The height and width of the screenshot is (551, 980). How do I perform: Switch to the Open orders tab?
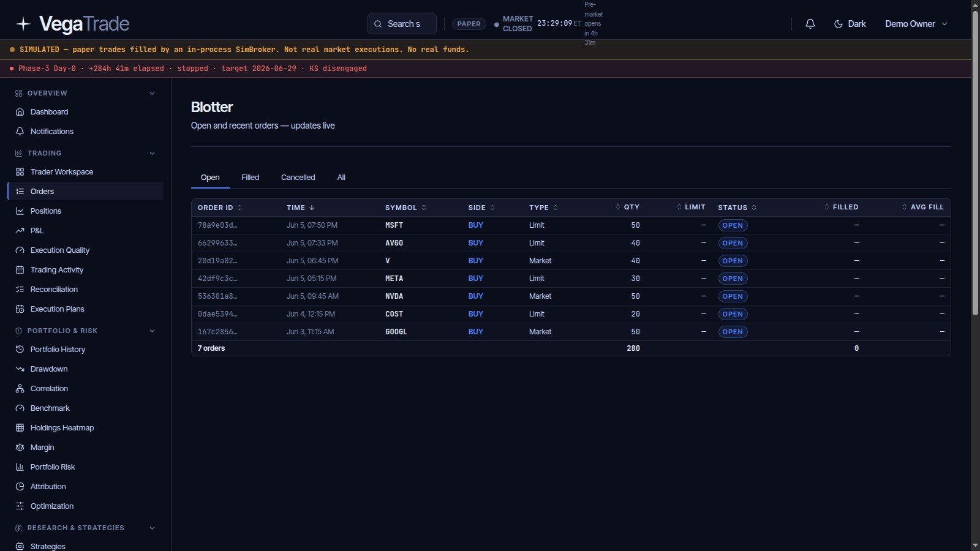[210, 178]
